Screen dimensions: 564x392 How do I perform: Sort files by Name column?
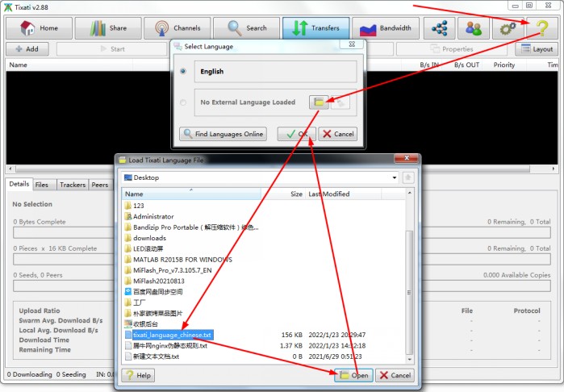point(191,194)
